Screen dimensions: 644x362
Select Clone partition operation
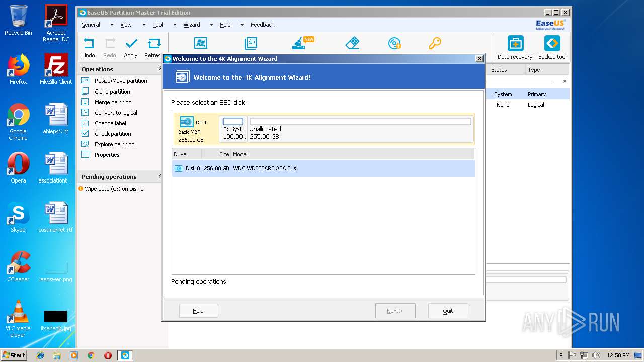[112, 92]
